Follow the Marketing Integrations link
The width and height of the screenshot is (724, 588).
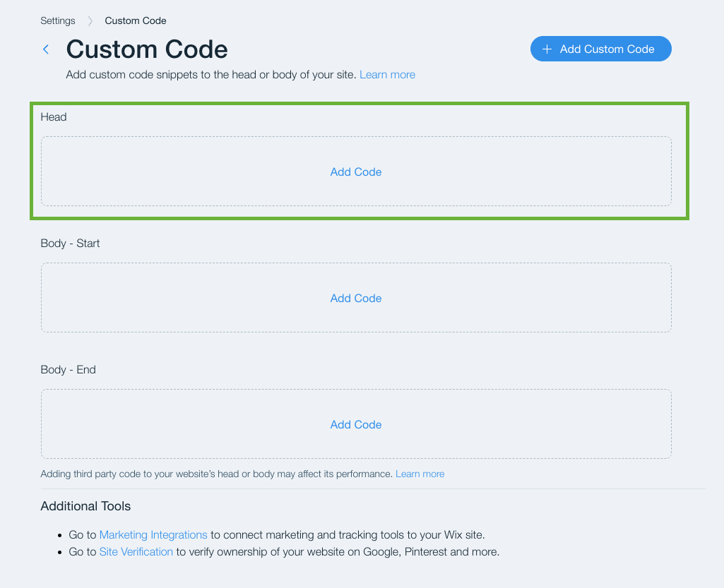click(153, 534)
